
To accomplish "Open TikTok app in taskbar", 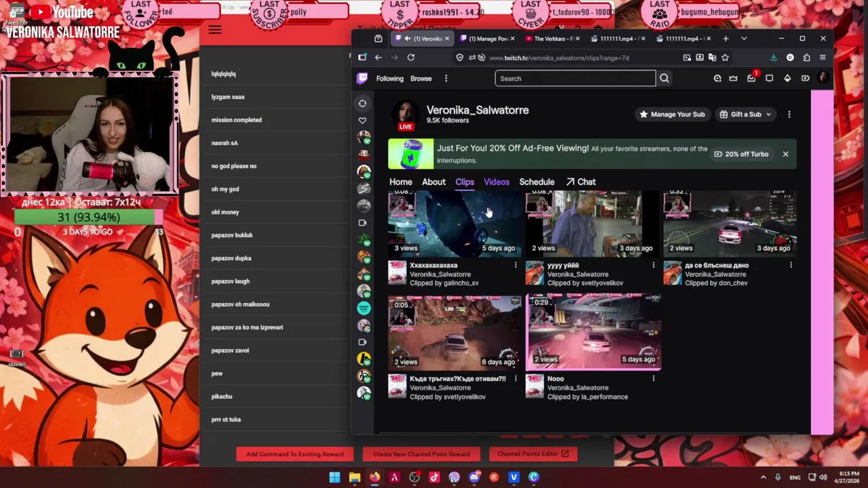I will pos(434,477).
